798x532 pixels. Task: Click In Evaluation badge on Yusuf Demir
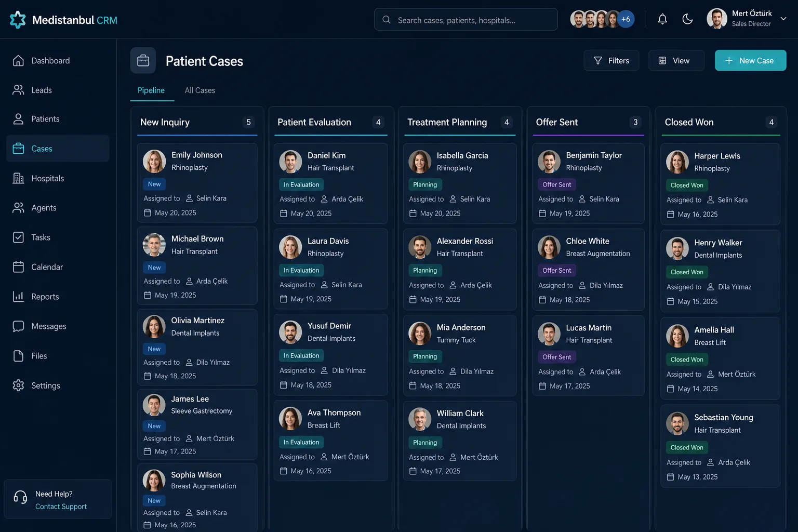tap(301, 356)
